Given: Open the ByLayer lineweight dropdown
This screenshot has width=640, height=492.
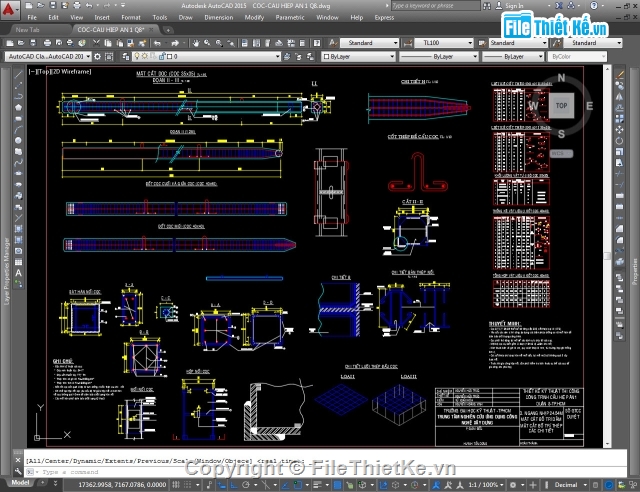Looking at the screenshot, I should (x=513, y=57).
